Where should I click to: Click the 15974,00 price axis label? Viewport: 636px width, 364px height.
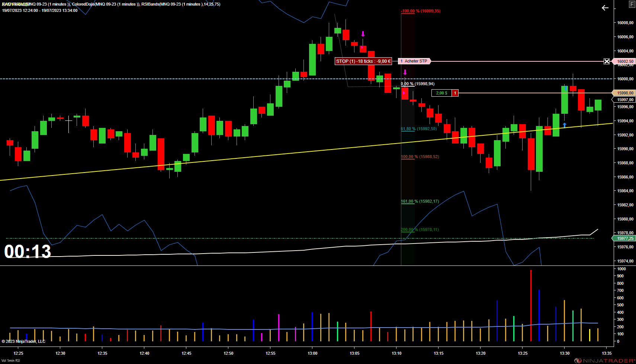pos(625,261)
